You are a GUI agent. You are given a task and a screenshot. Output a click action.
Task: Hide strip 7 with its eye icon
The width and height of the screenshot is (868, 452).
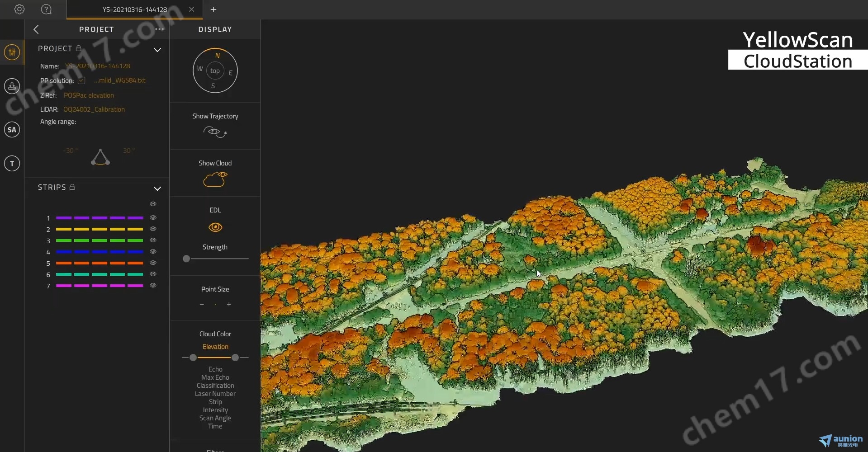tap(153, 285)
